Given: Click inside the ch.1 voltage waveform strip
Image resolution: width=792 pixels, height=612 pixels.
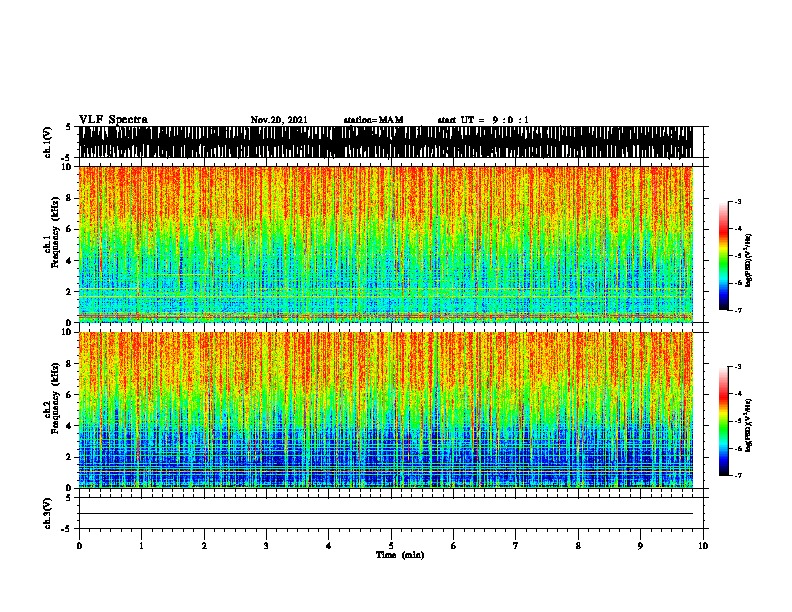Looking at the screenshot, I should click(x=386, y=142).
